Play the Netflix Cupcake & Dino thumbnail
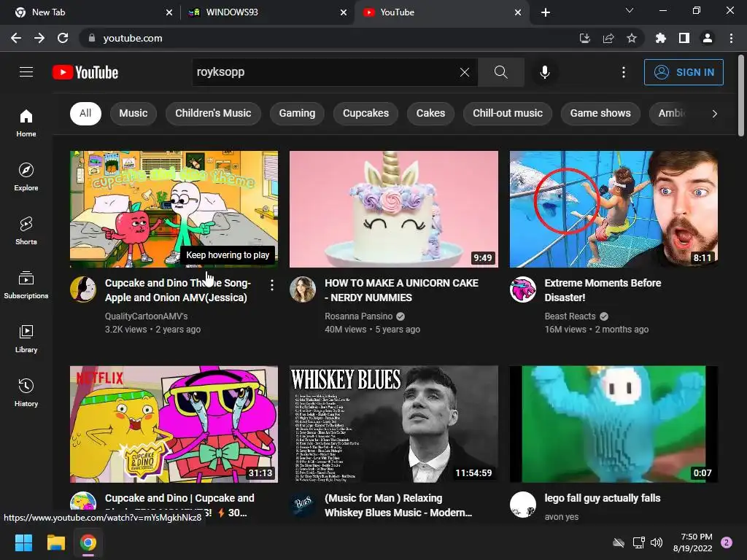The height and width of the screenshot is (560, 747). click(174, 424)
